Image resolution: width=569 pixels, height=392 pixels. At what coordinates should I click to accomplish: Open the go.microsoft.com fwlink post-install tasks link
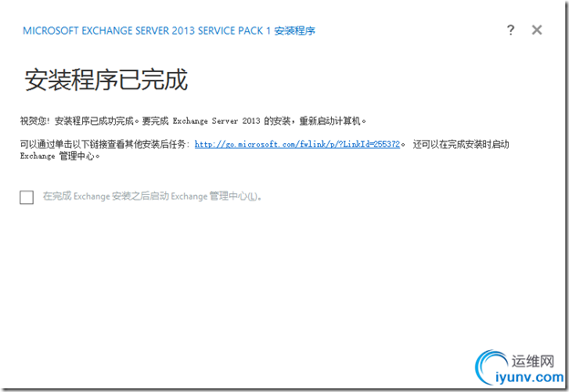[x=297, y=144]
